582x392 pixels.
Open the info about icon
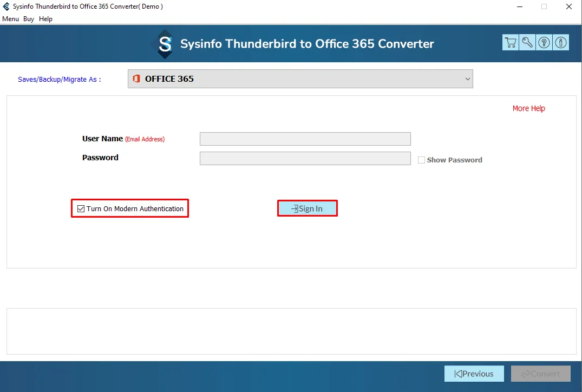tap(560, 42)
